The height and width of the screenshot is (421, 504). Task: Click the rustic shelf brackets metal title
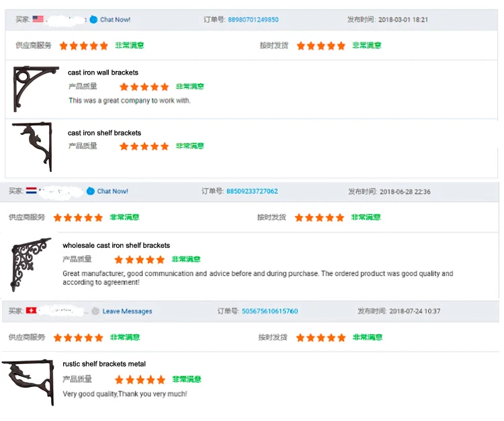point(104,364)
